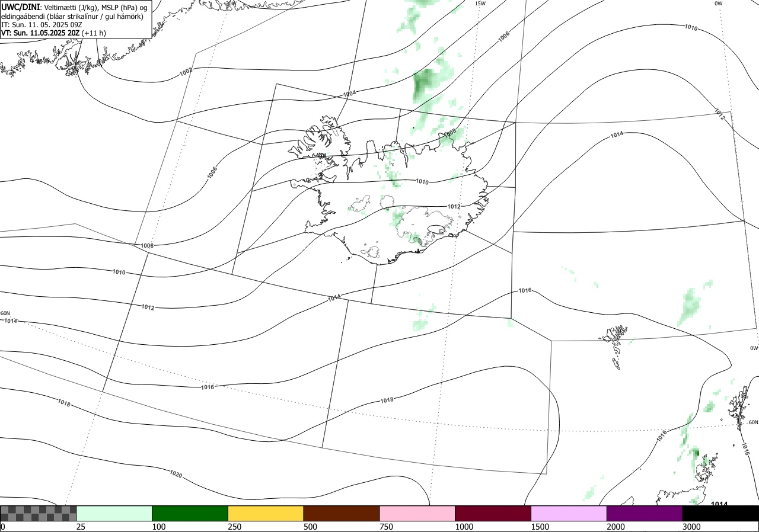Select the black legend swatch above 3000

pyautogui.click(x=720, y=513)
